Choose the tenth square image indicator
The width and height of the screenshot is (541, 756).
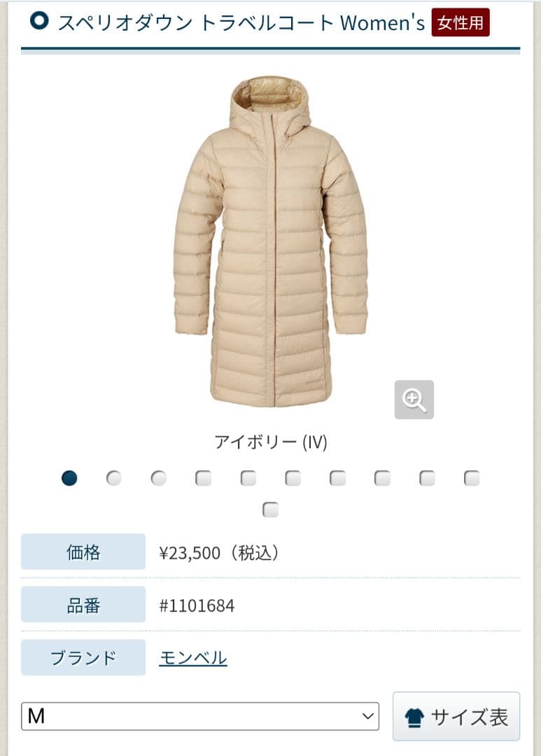pos(472,478)
